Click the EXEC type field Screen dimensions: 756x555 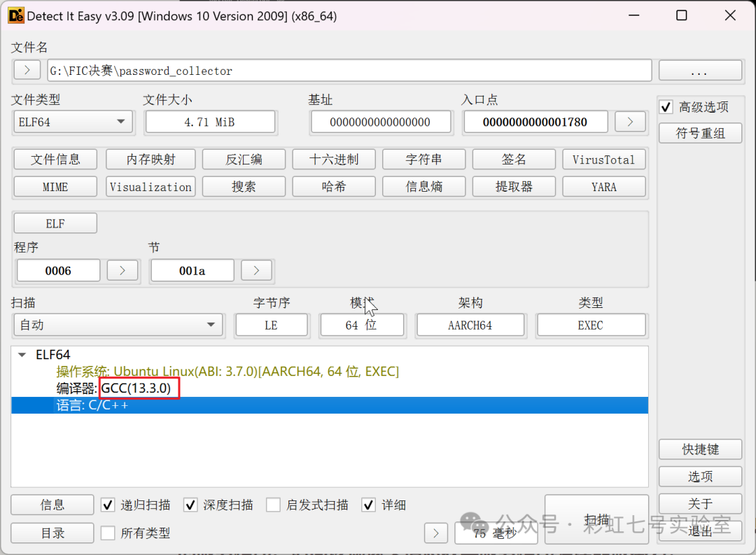[x=591, y=325]
